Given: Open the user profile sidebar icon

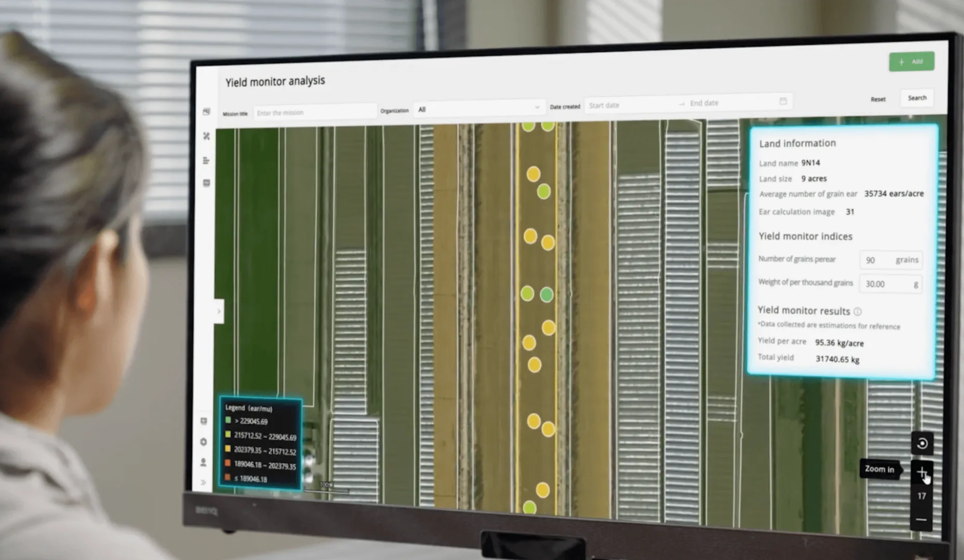Looking at the screenshot, I should click(x=203, y=462).
